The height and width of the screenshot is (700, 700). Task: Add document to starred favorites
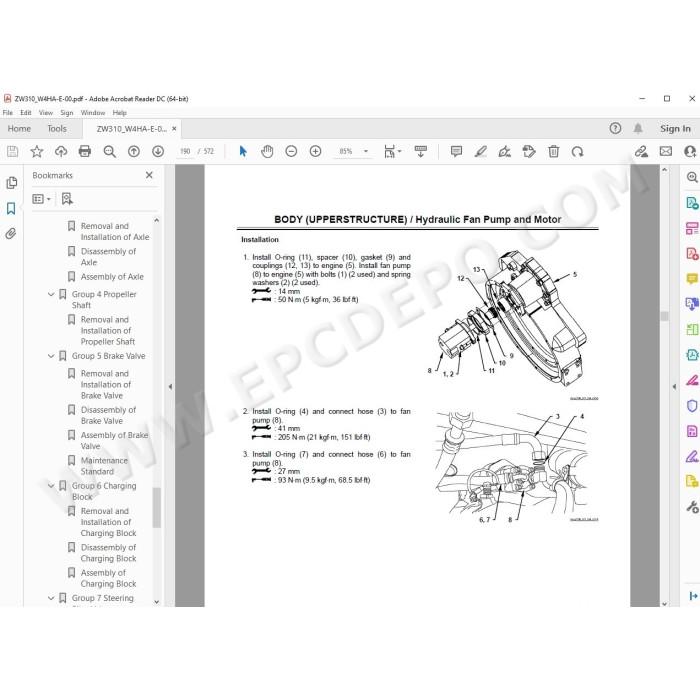(37, 152)
